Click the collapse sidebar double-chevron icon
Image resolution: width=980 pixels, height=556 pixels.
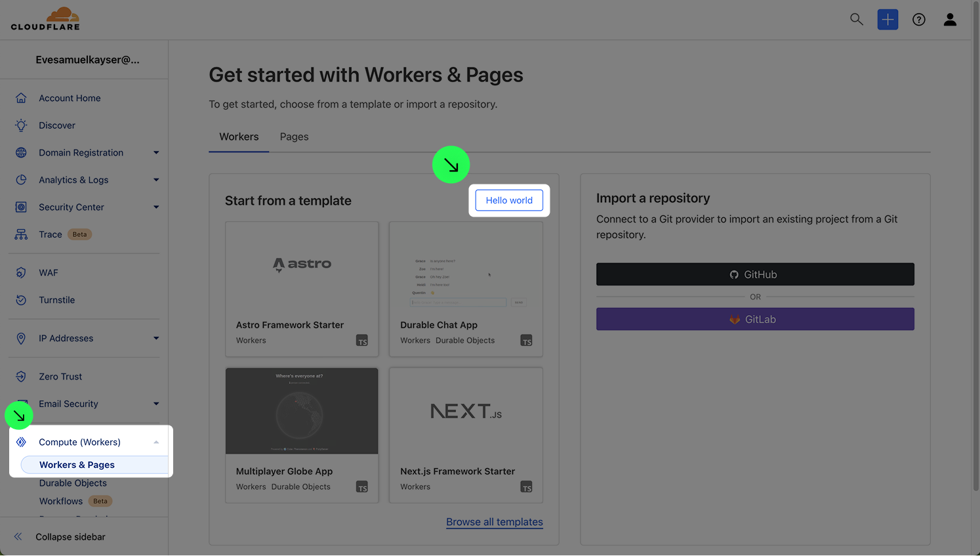click(18, 537)
